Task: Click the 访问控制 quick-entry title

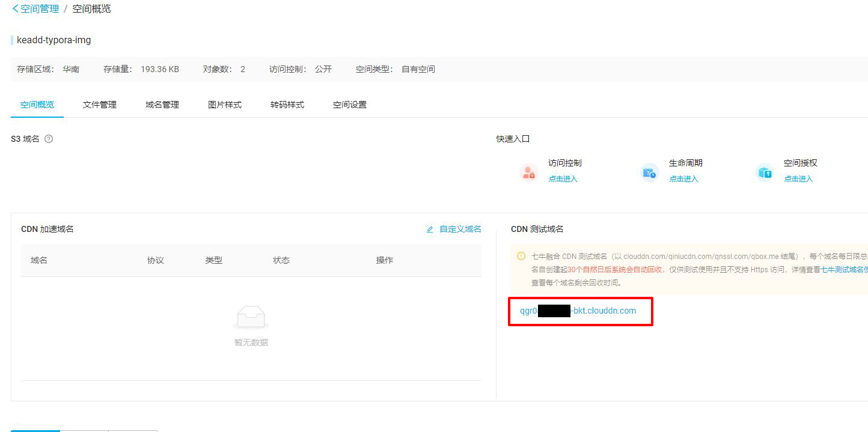Action: pyautogui.click(x=565, y=163)
